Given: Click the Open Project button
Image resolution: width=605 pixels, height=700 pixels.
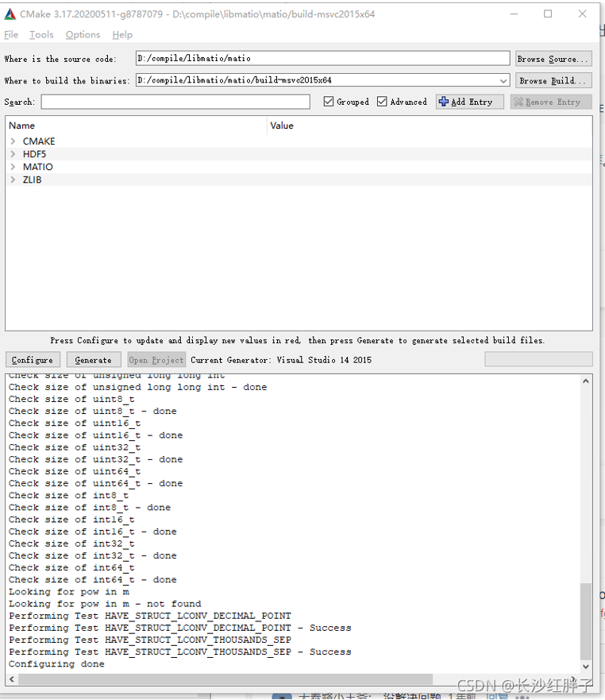Looking at the screenshot, I should pos(156,360).
